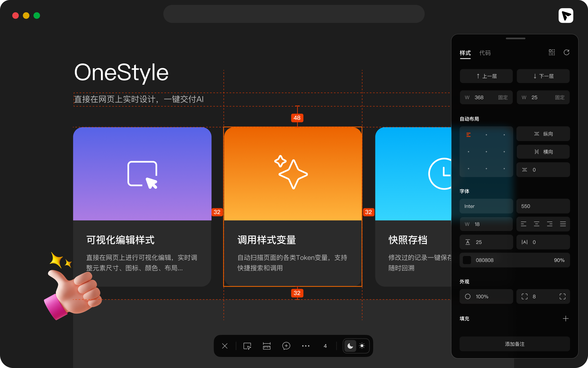Image resolution: width=588 pixels, height=368 pixels.
Task: Align text center
Action: click(537, 224)
